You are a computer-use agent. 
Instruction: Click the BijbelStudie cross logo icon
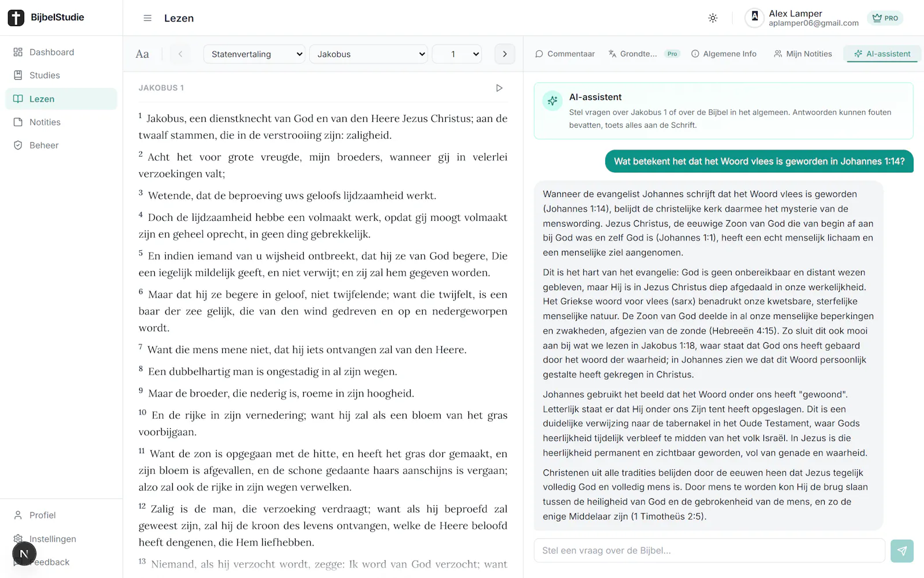16,18
